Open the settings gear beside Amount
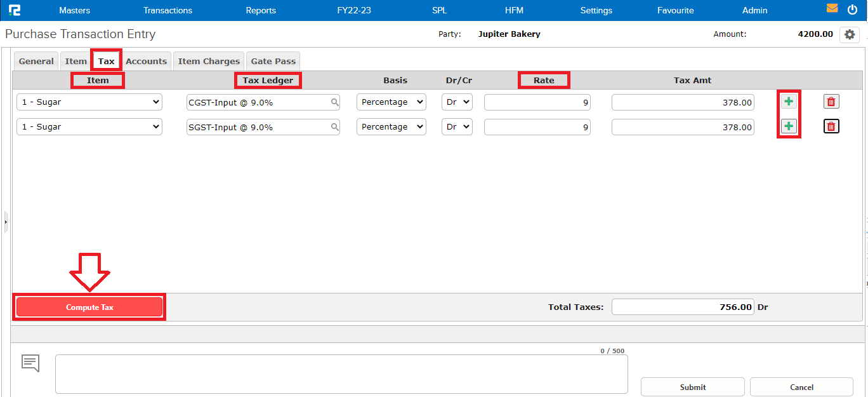The height and width of the screenshot is (397, 868). (x=850, y=34)
